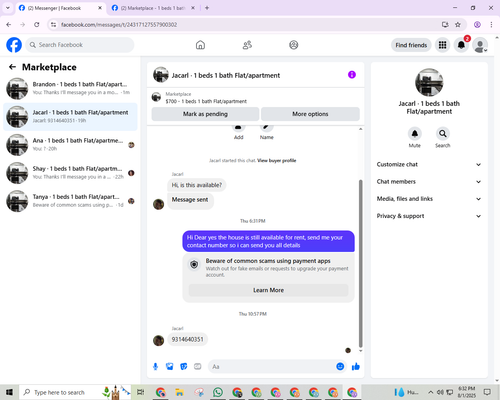The height and width of the screenshot is (400, 500).
Task: Attach a file with the photo icon
Action: (170, 367)
